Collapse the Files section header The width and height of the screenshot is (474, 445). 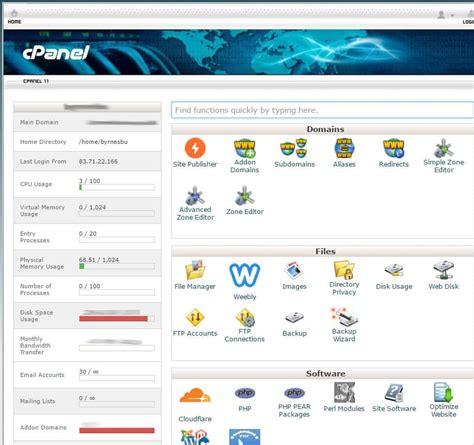click(x=323, y=251)
